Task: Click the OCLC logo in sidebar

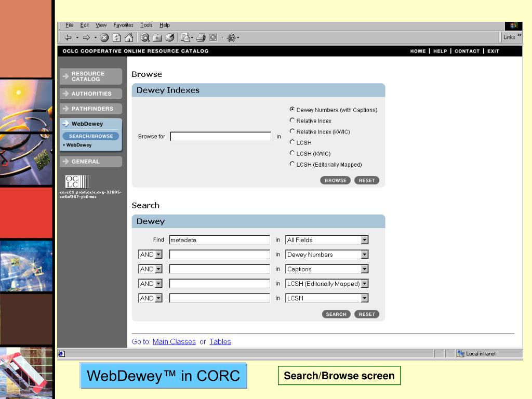Action: point(78,181)
